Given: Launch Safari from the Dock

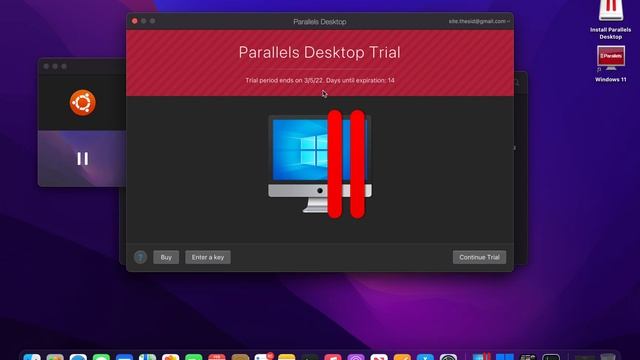Looking at the screenshot, I should coord(78,357).
